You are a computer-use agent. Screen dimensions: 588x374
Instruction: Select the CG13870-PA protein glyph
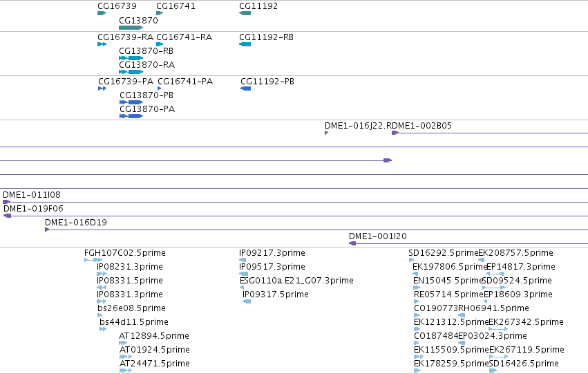[x=131, y=116]
